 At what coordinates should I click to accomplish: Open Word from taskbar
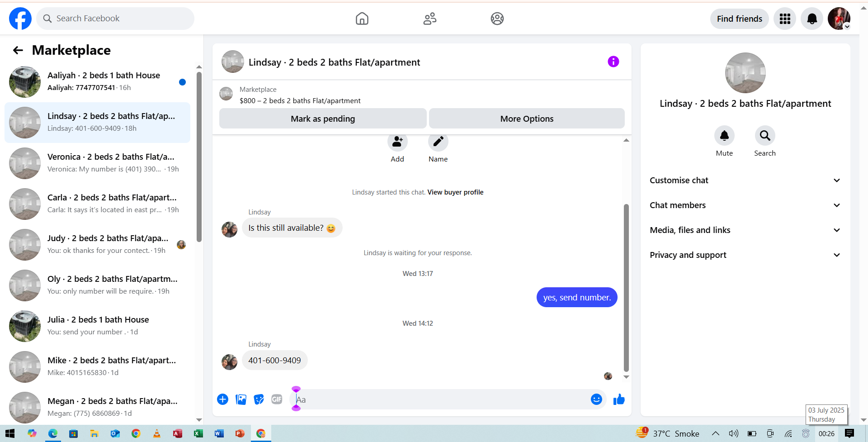219,433
